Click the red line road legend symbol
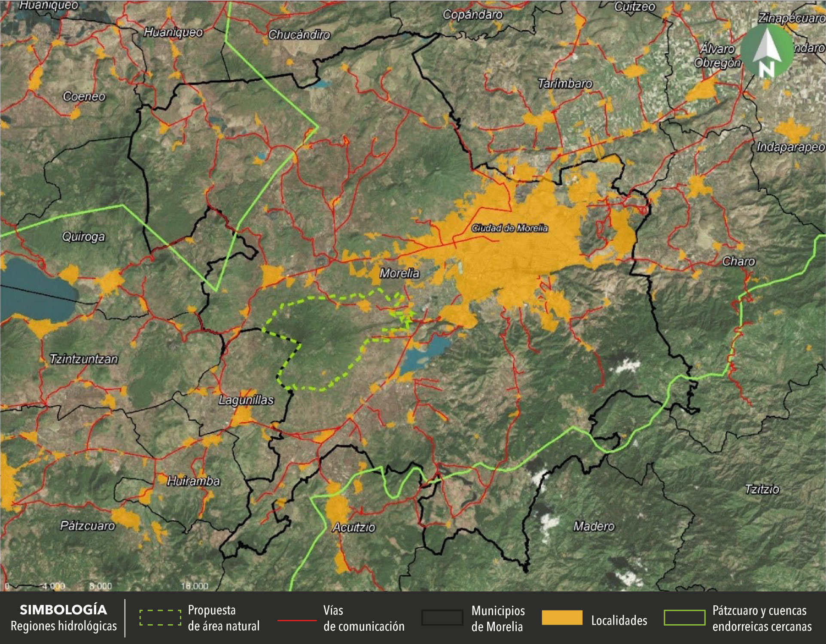 click(297, 620)
